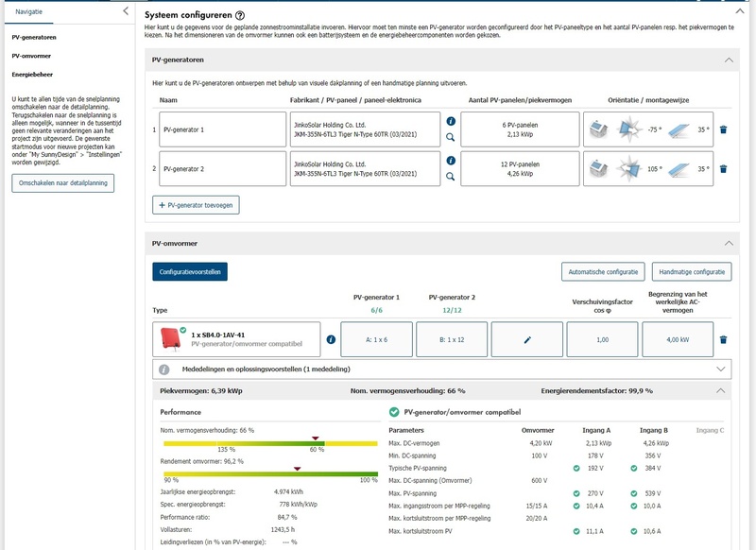
Task: Delete PV-generator 2 with the trash icon
Action: 723,169
